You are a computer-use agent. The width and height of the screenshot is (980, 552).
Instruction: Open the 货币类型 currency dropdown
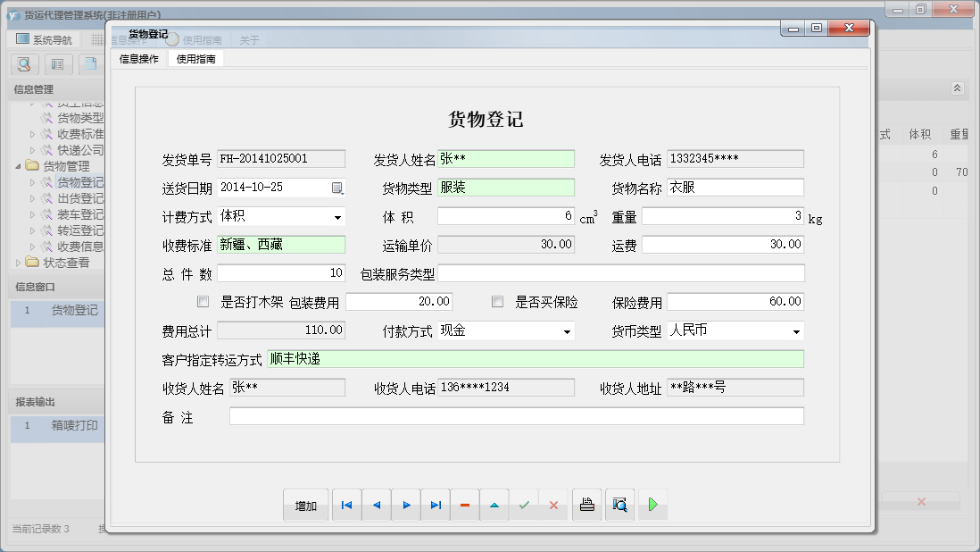coord(795,330)
